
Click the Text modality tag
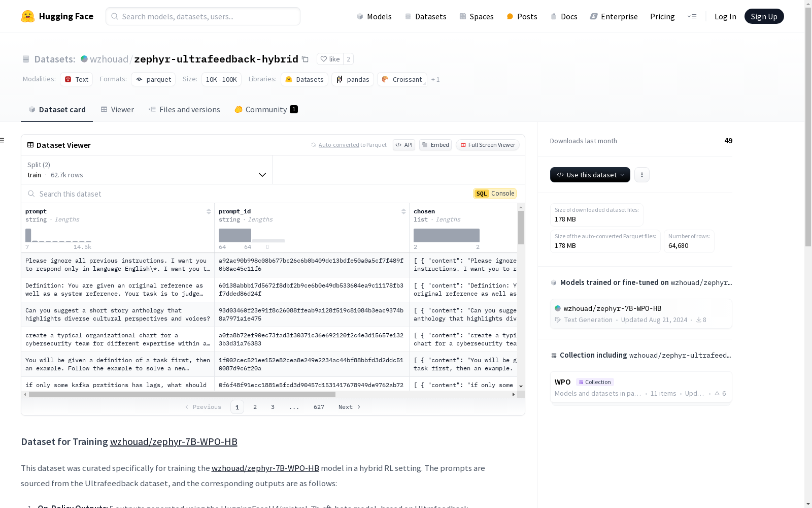77,79
